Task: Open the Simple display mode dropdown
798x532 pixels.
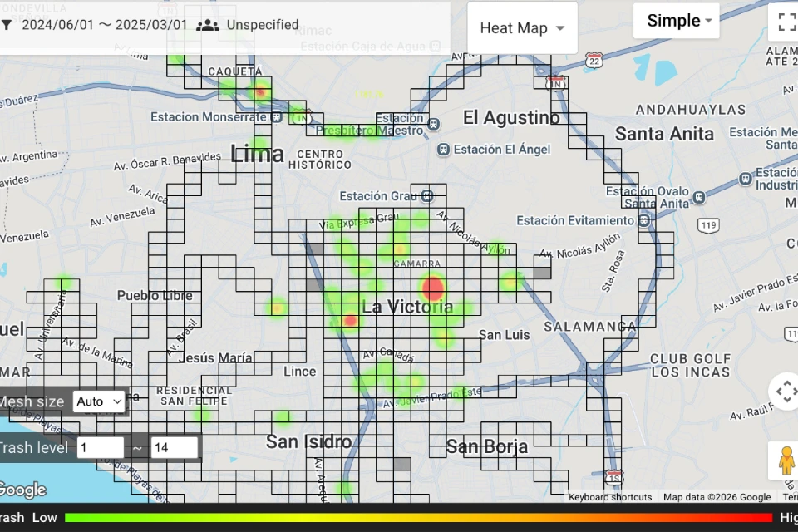Action: coord(676,21)
